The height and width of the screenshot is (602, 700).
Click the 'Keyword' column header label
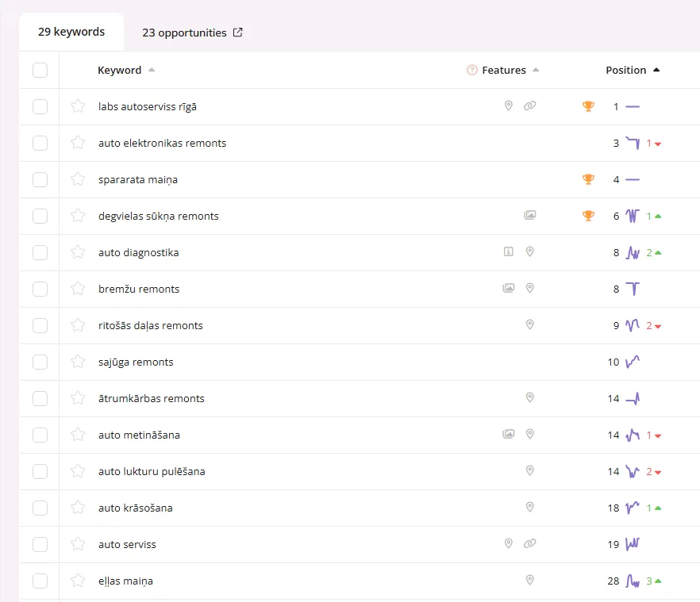click(119, 70)
